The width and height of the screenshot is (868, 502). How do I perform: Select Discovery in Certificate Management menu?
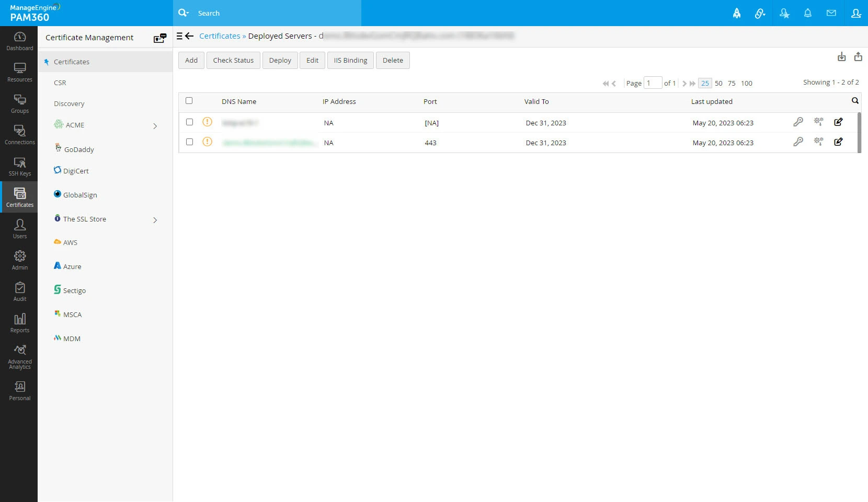(69, 104)
